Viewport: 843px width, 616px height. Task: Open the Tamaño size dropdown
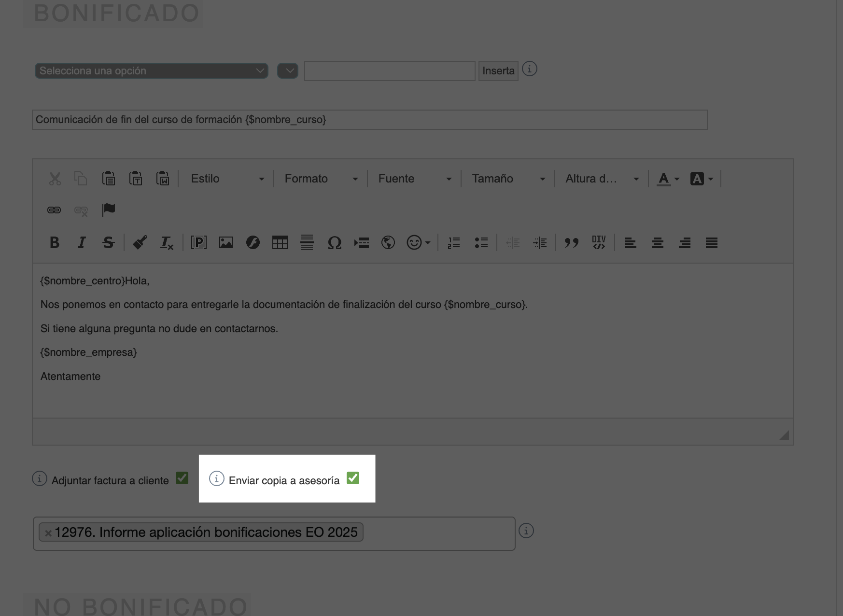(508, 179)
